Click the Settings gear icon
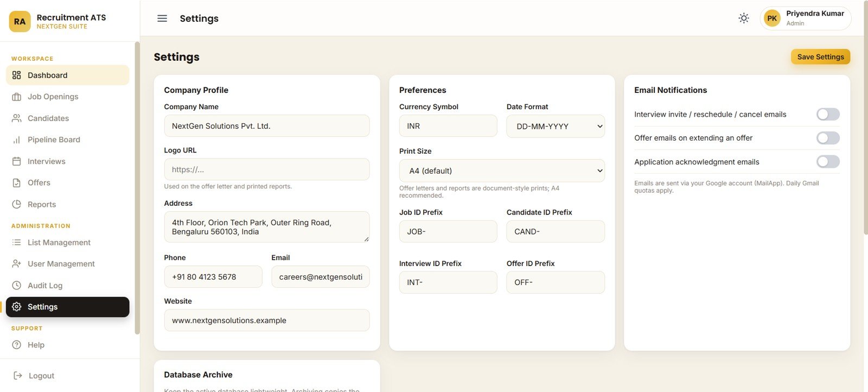The height and width of the screenshot is (392, 868). tap(17, 307)
